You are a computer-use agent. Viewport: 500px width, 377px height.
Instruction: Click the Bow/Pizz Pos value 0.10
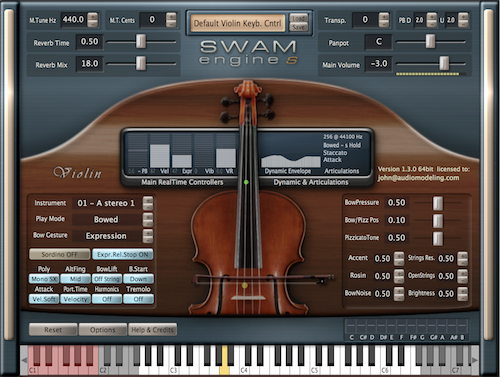[396, 220]
